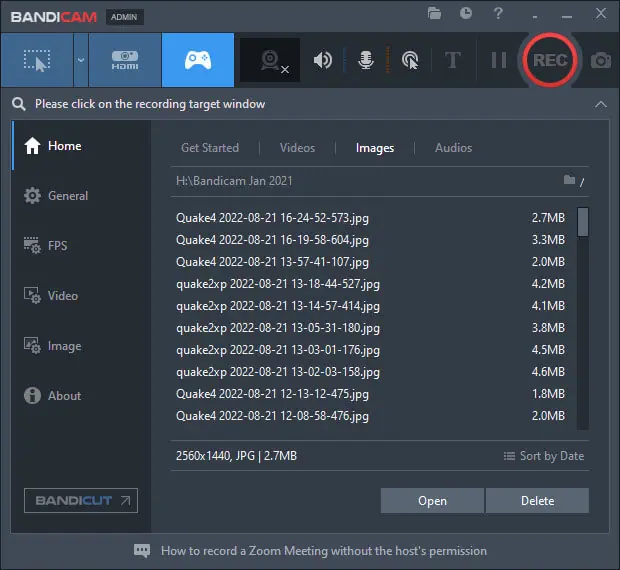The width and height of the screenshot is (620, 570).
Task: Select the HDMI device recording mode
Action: pos(125,60)
